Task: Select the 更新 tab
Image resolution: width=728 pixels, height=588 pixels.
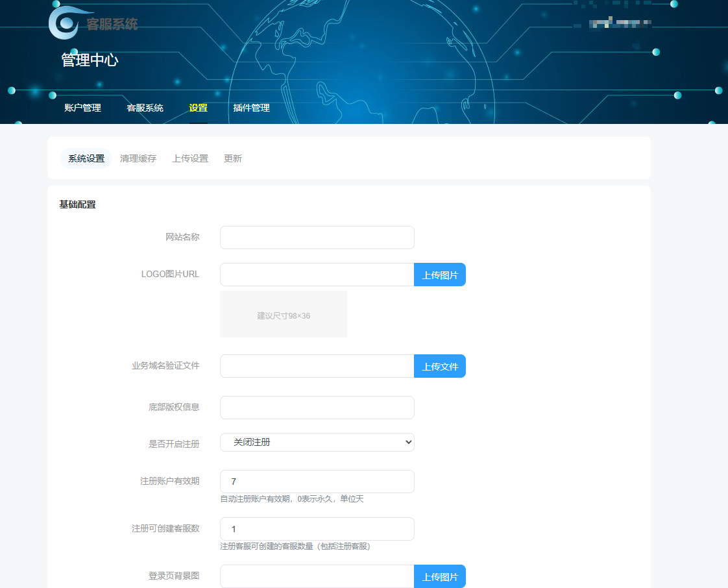Action: [233, 158]
